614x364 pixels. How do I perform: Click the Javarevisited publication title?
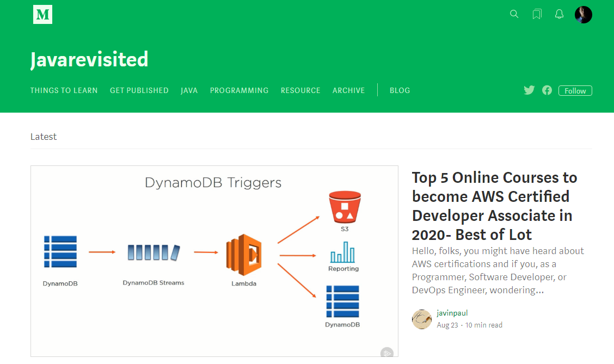click(x=89, y=59)
